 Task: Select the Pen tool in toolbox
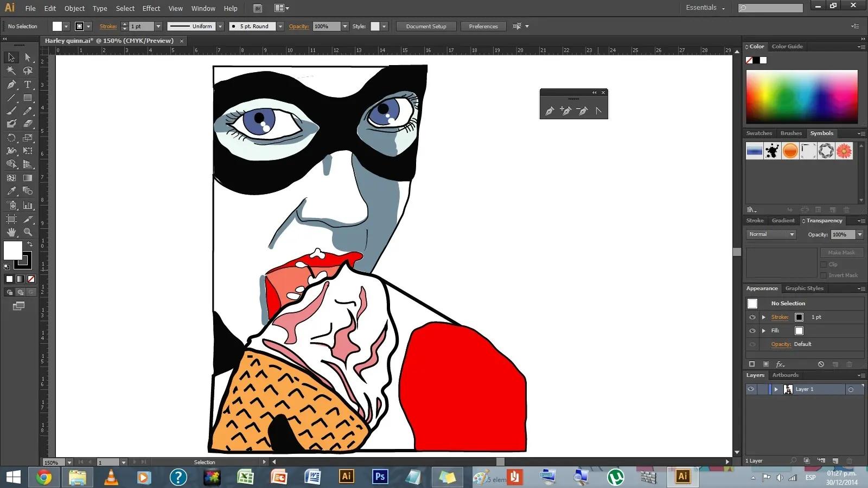(x=11, y=85)
